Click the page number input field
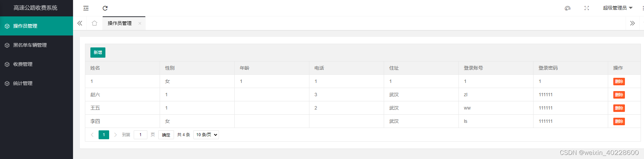This screenshot has width=644, height=159. [141, 135]
